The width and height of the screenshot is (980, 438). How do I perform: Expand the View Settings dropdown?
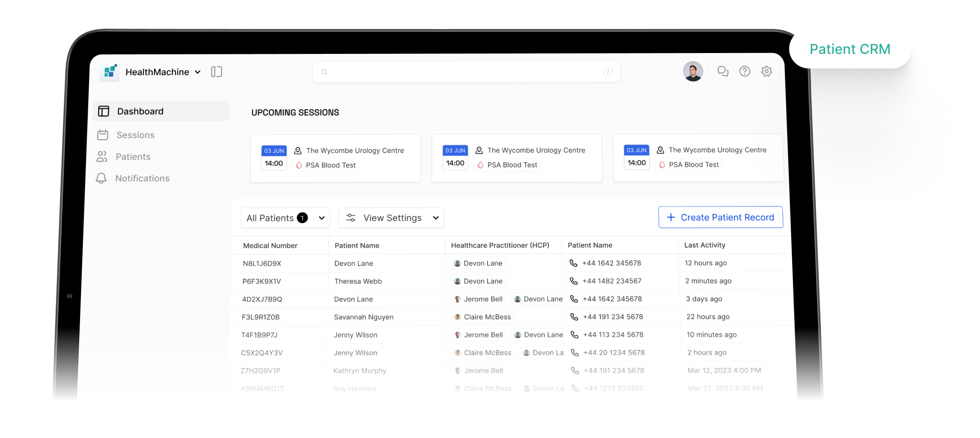pyautogui.click(x=391, y=218)
